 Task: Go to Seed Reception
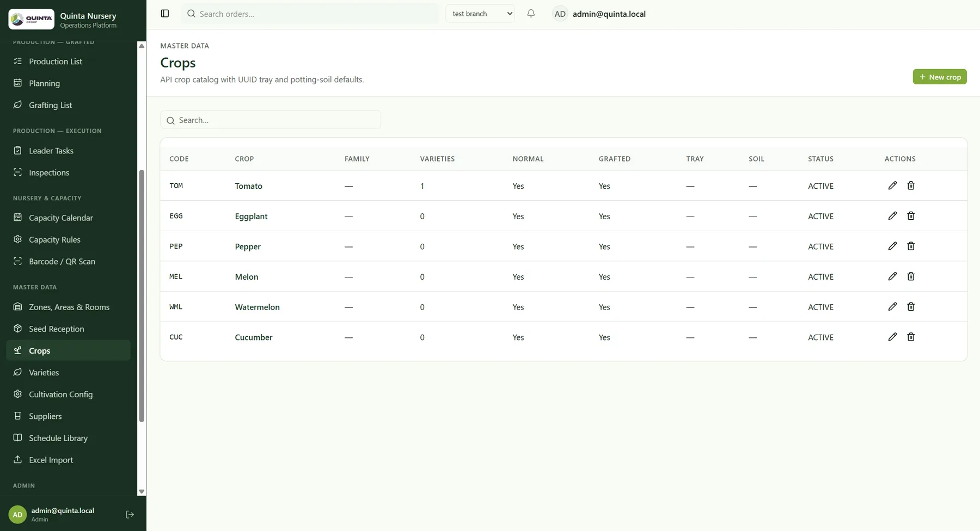tap(68, 329)
